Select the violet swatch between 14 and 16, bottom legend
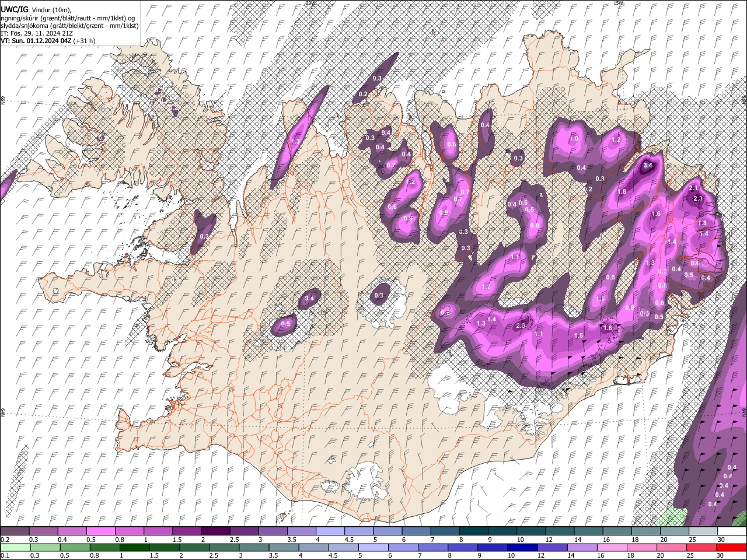 click(581, 547)
